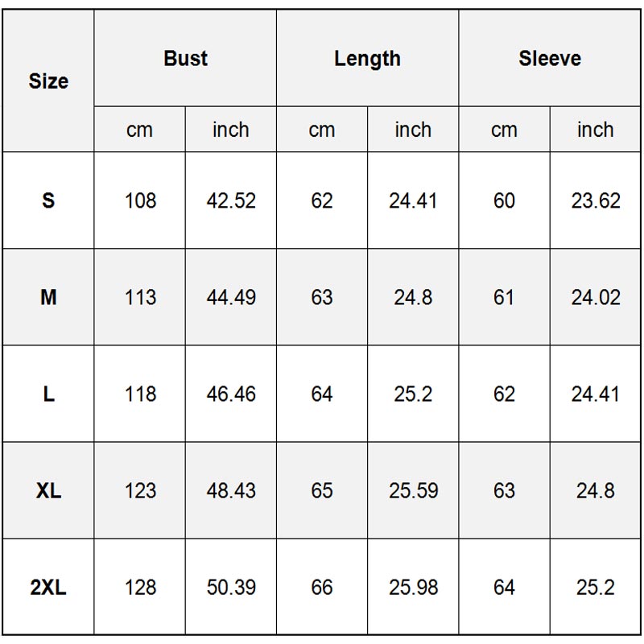Click bust value 108 for size S
The width and height of the screenshot is (644, 644).
(140, 200)
